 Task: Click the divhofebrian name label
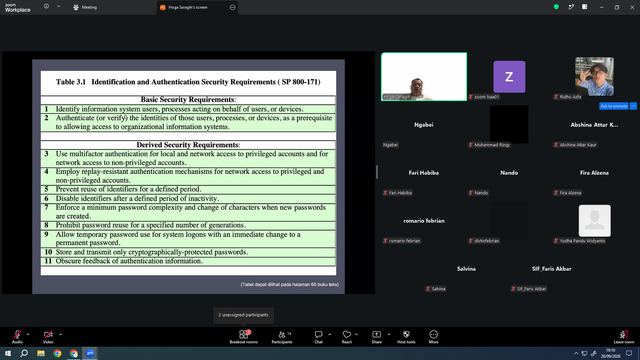[484, 241]
